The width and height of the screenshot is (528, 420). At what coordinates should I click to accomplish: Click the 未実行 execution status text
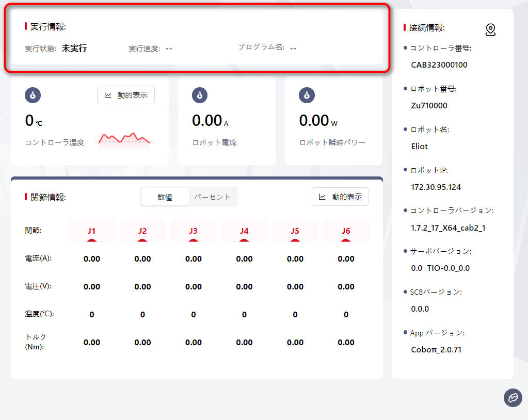[74, 49]
